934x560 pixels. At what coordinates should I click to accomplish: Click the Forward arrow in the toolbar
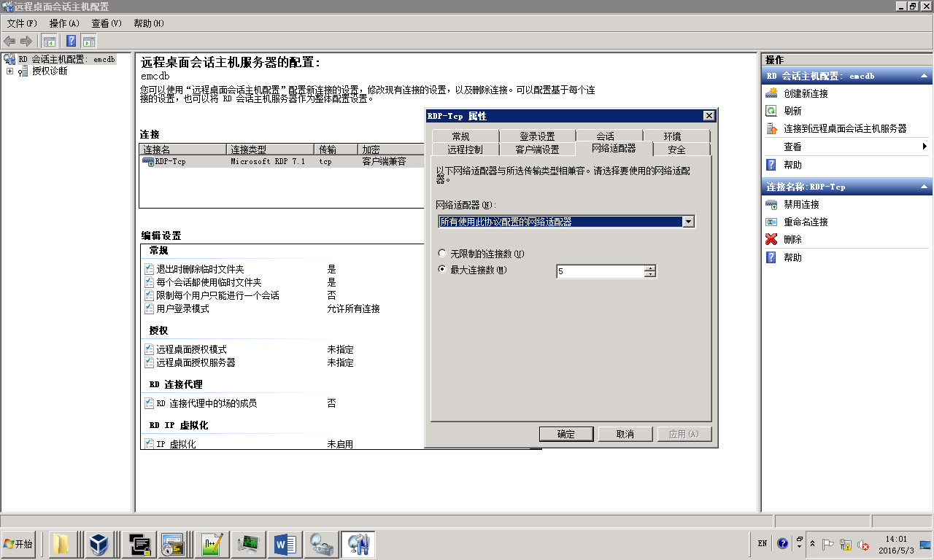click(26, 41)
